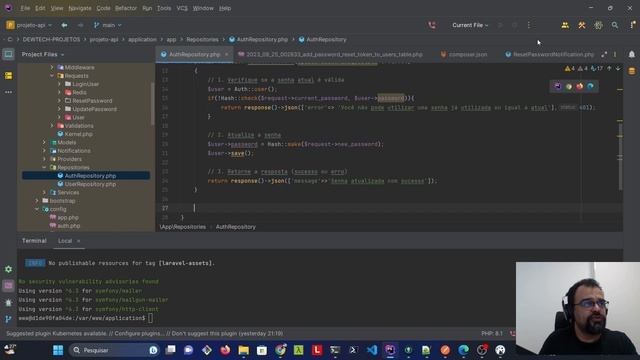Viewport: 640px width, 360px height.
Task: Open the Refactor menu
Action: tap(126, 8)
